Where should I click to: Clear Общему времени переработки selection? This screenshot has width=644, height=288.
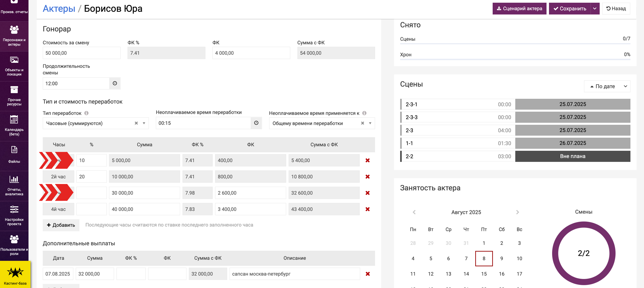click(x=363, y=123)
